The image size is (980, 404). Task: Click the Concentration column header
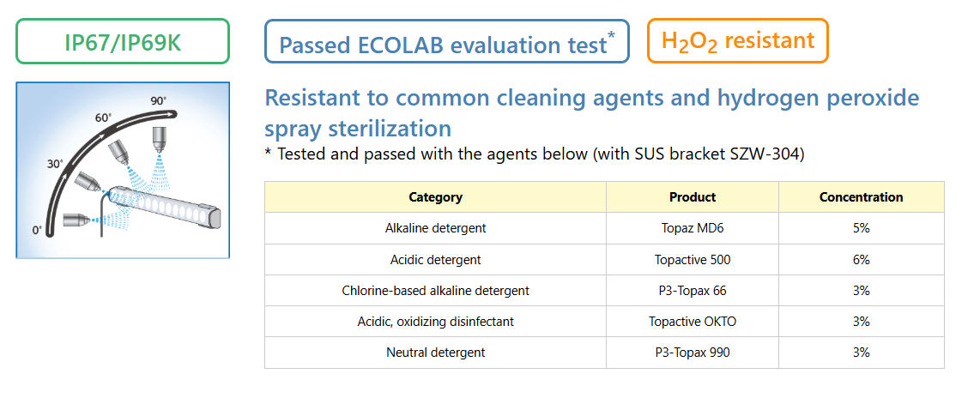click(861, 197)
